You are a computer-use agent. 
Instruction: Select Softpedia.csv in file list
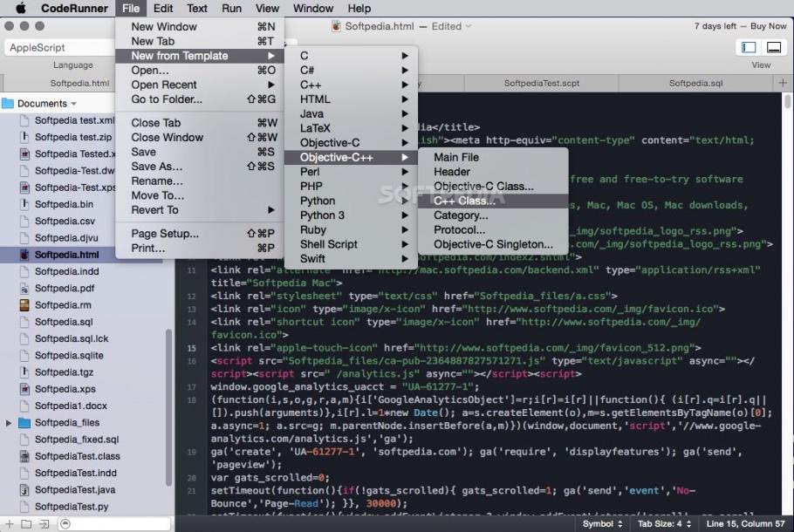coord(65,222)
